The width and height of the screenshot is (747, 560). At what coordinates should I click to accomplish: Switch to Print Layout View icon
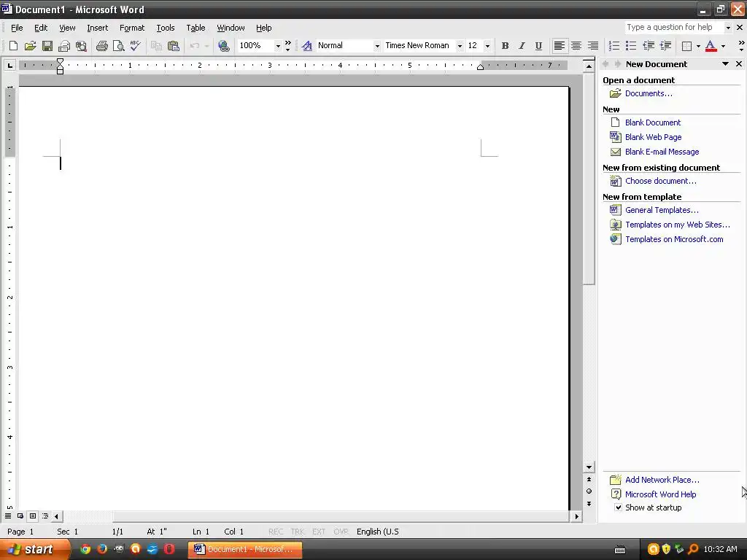[x=32, y=516]
